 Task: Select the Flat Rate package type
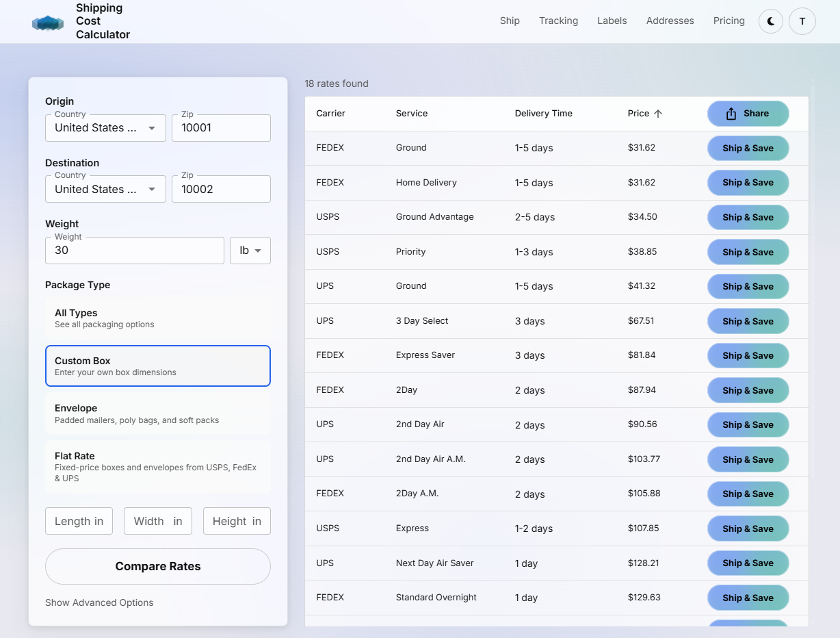click(x=157, y=466)
